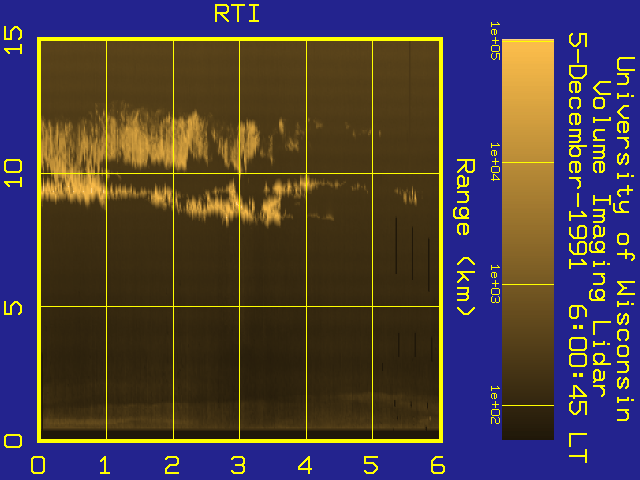Click the 0 range axis tick label
The width and height of the screenshot is (640, 480).
(13, 441)
